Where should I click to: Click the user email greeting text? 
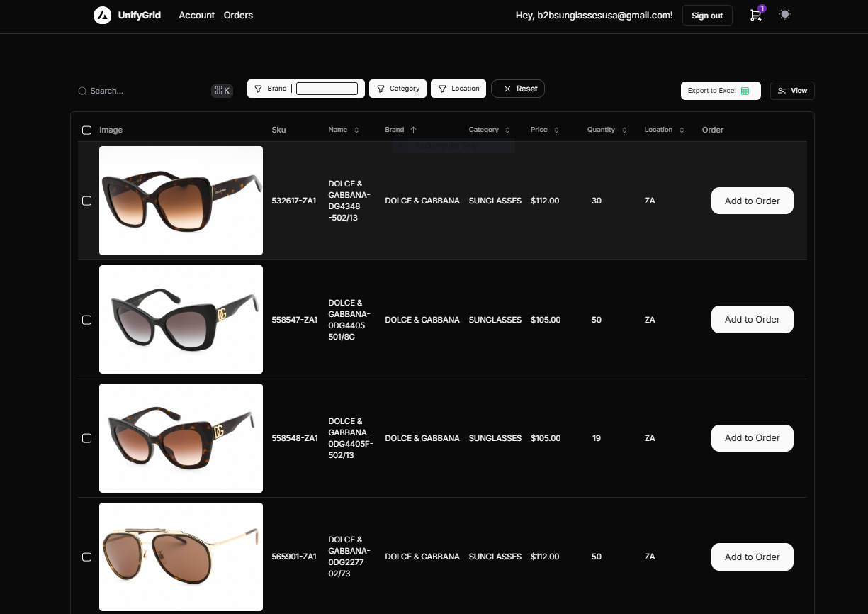click(594, 15)
